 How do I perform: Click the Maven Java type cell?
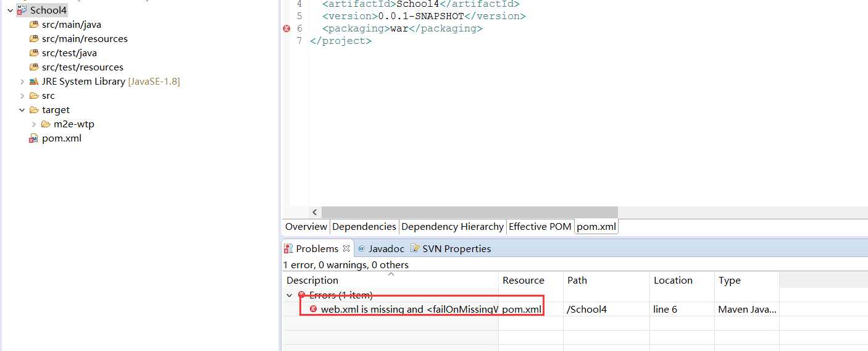[x=748, y=309]
